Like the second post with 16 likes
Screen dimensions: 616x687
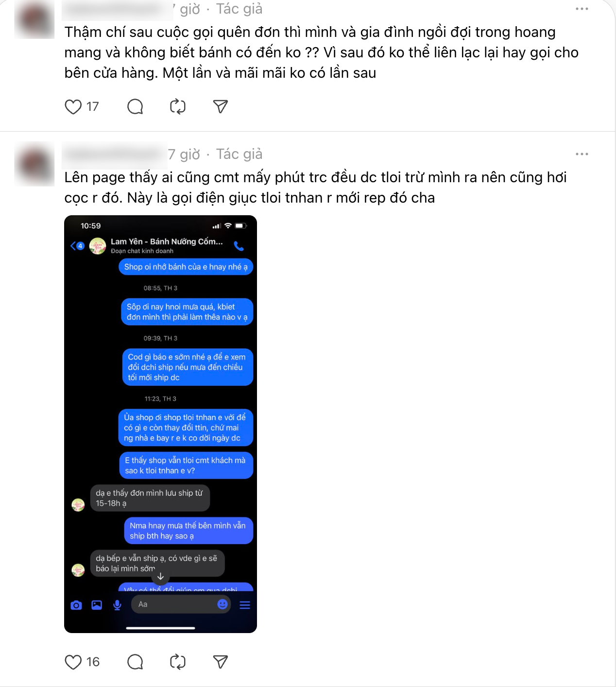click(x=73, y=662)
